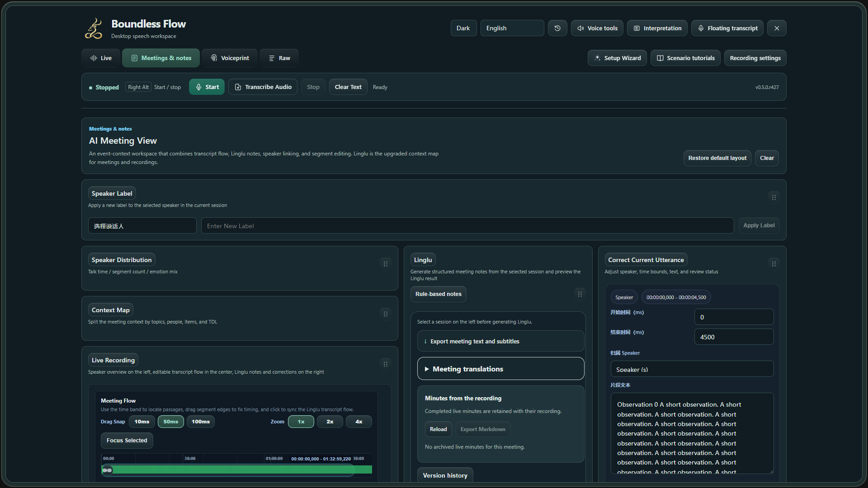Click the Rule-based notes grip icon

pos(580,294)
